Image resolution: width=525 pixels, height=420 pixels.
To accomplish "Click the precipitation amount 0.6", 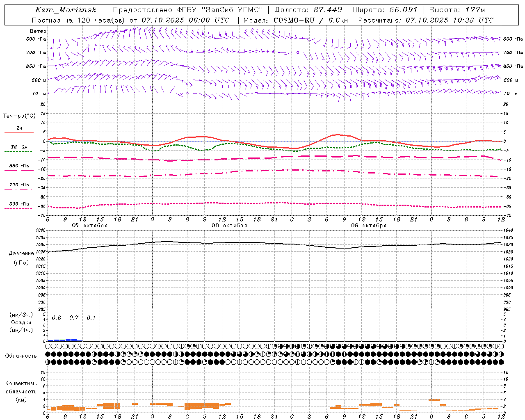I will point(56,318).
